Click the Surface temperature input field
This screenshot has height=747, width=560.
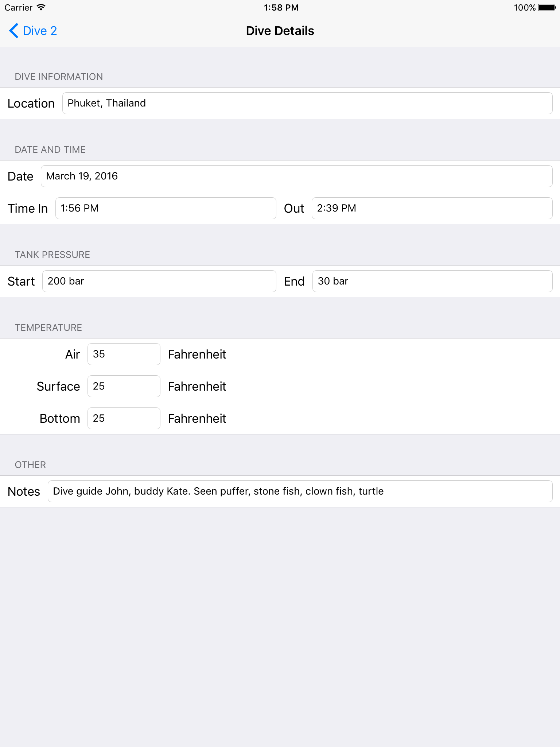tap(124, 386)
